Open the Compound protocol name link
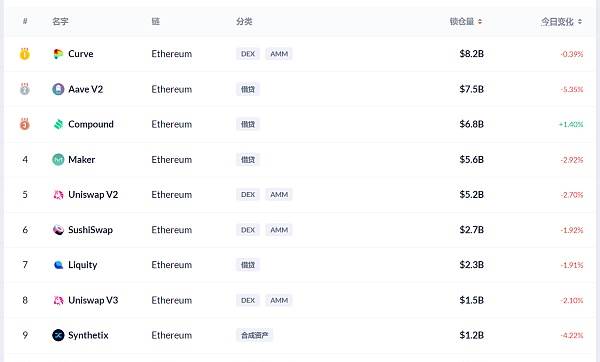The width and height of the screenshot is (600, 362). point(91,124)
